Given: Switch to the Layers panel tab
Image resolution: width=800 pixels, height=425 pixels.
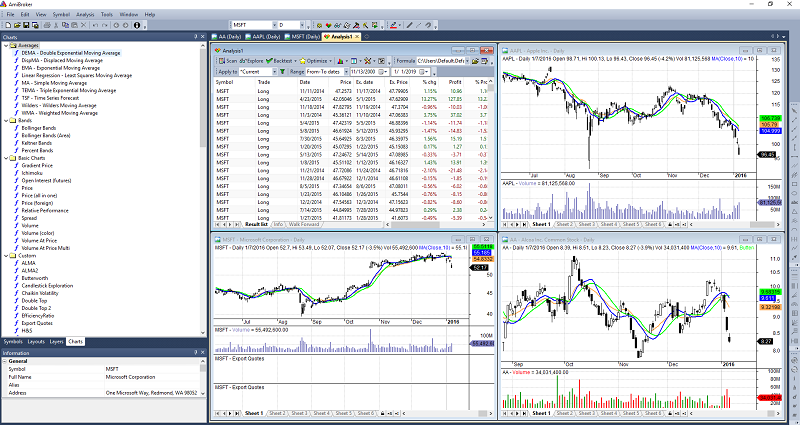Looking at the screenshot, I should click(x=56, y=341).
